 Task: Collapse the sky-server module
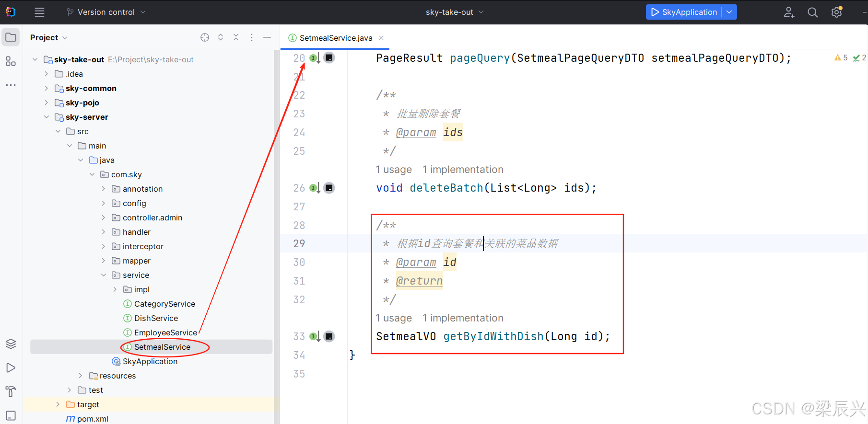click(47, 117)
